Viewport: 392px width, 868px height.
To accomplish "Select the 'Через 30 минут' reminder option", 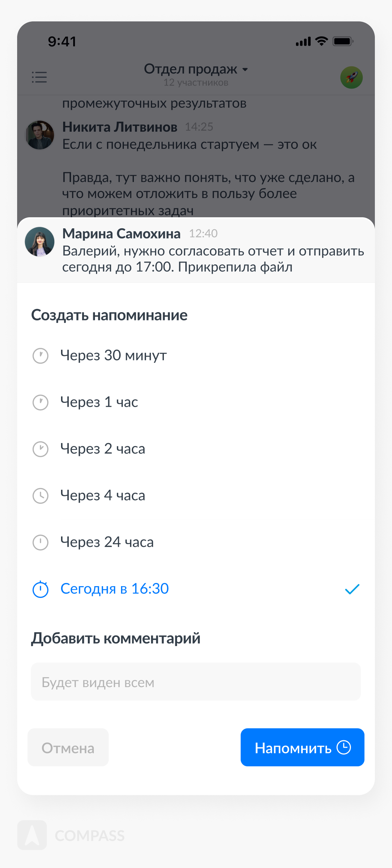I will 114,355.
